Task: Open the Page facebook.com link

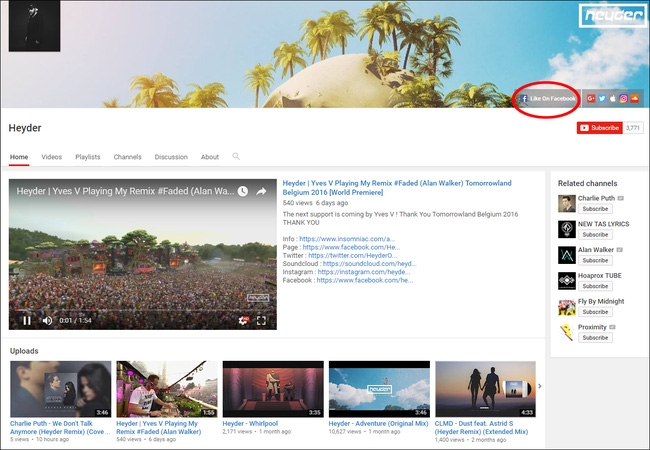Action: tap(351, 247)
